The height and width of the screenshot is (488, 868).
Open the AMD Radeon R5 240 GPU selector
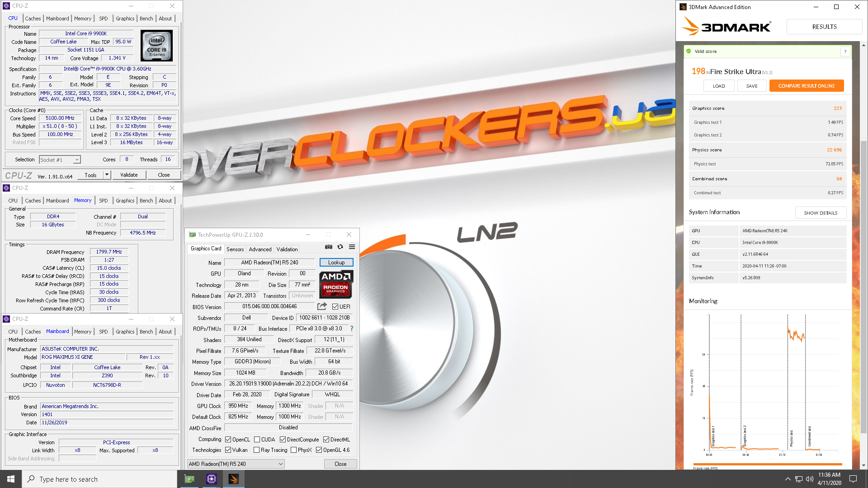click(236, 464)
